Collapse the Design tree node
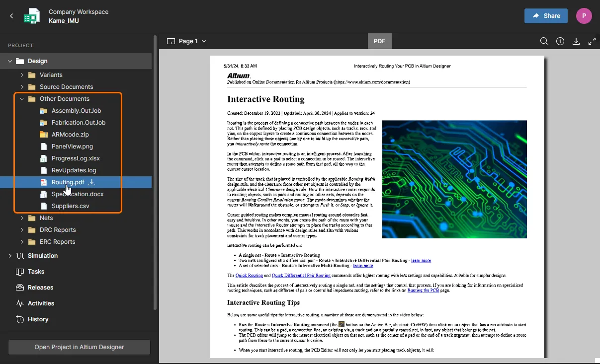 coord(10,61)
